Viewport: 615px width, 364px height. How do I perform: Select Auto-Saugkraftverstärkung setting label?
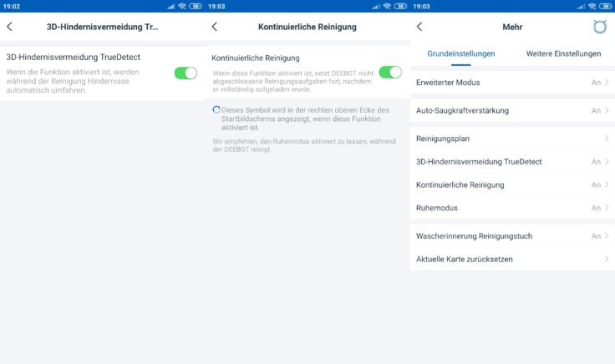point(462,110)
